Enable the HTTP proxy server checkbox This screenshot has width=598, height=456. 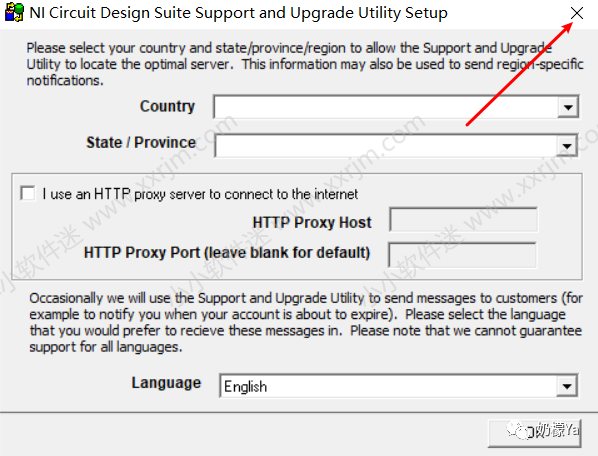pyautogui.click(x=28, y=193)
